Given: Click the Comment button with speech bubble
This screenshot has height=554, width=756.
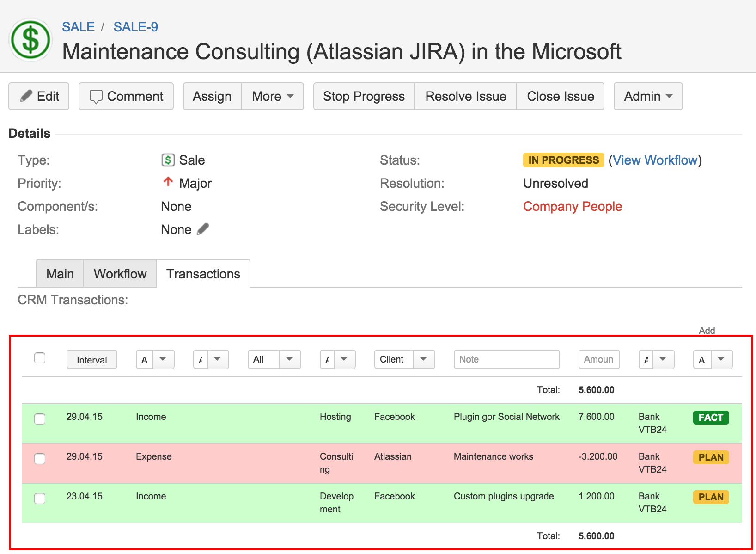Looking at the screenshot, I should (x=126, y=96).
